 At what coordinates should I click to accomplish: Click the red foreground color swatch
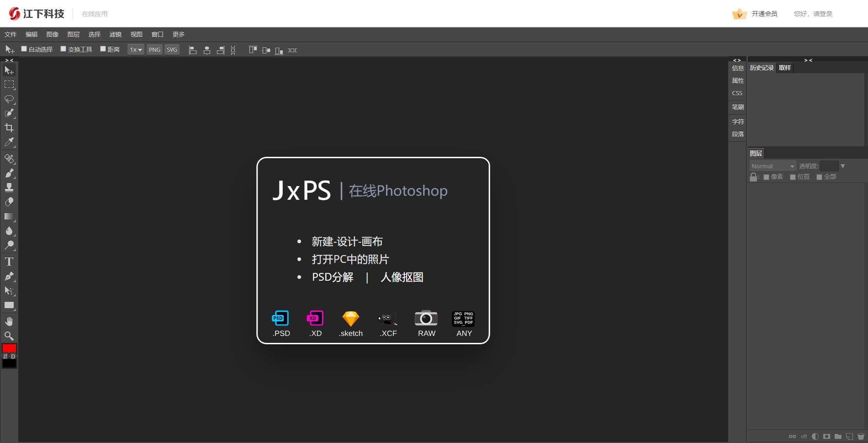[9, 348]
